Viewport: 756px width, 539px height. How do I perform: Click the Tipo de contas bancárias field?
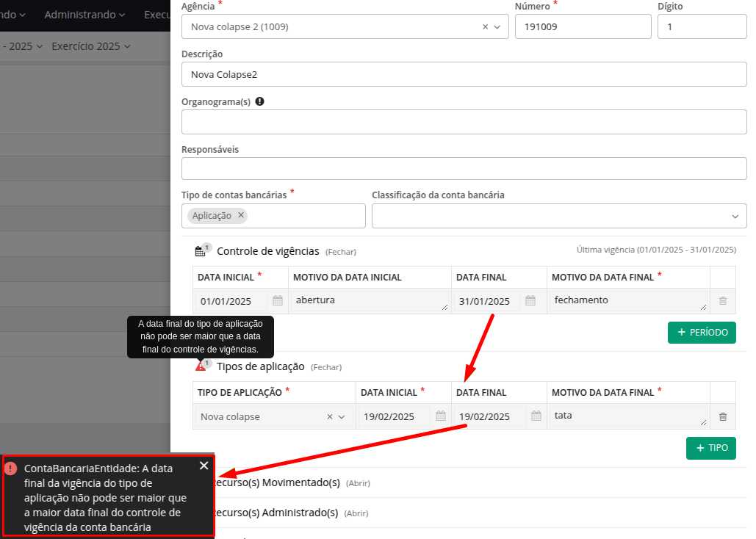(273, 216)
